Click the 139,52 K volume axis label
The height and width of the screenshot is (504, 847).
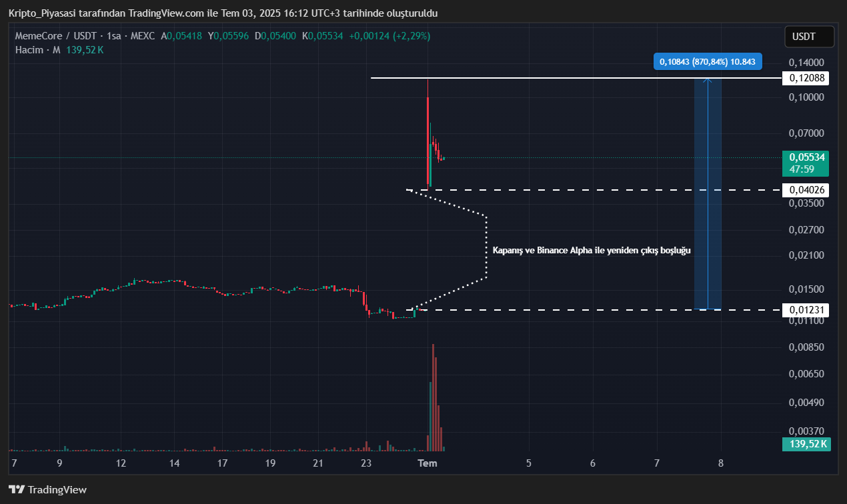tap(807, 444)
